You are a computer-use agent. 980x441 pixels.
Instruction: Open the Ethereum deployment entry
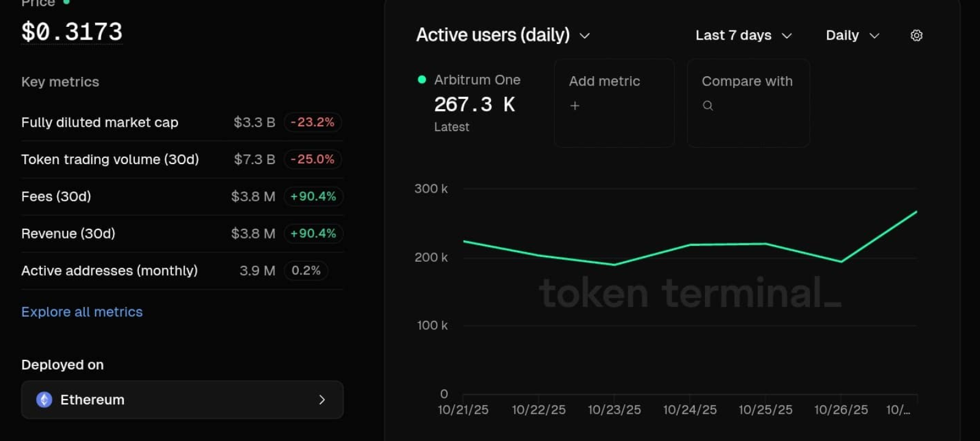point(182,400)
